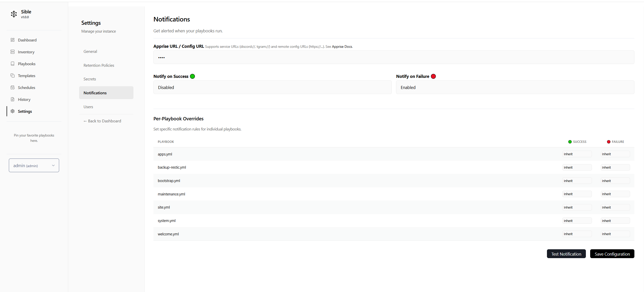Open backup-restic.yml failure Inherit select
This screenshot has height=292, width=644.
pos(615,168)
